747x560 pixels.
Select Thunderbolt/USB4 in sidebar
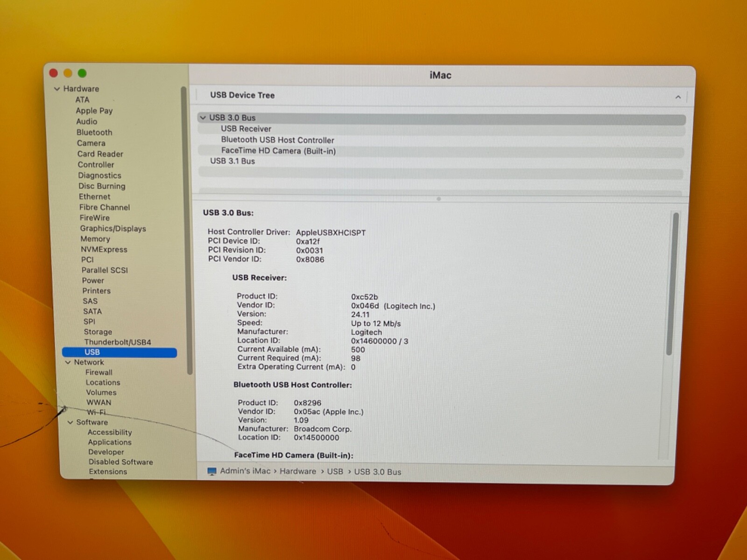[x=118, y=342]
